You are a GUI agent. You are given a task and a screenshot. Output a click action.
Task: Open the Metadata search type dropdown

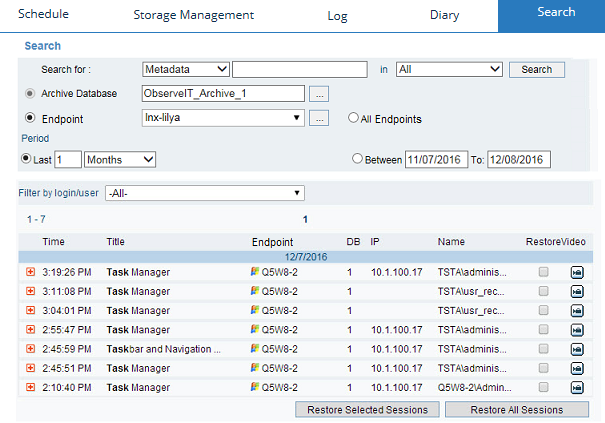tap(186, 69)
